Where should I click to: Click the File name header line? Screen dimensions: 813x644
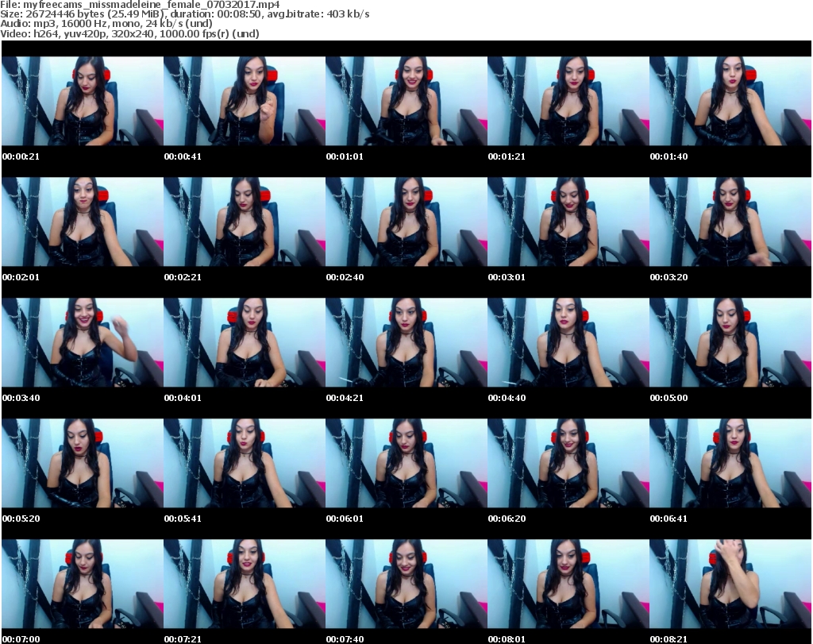click(140, 5)
